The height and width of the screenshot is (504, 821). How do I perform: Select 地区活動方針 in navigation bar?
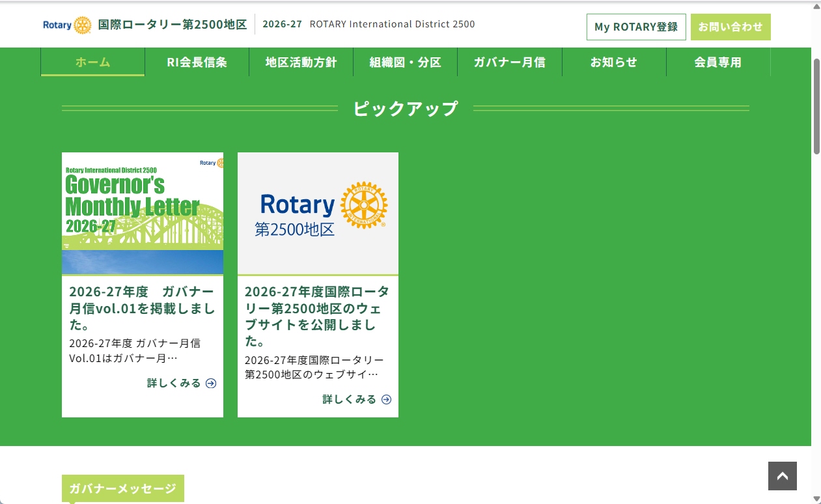click(x=301, y=63)
